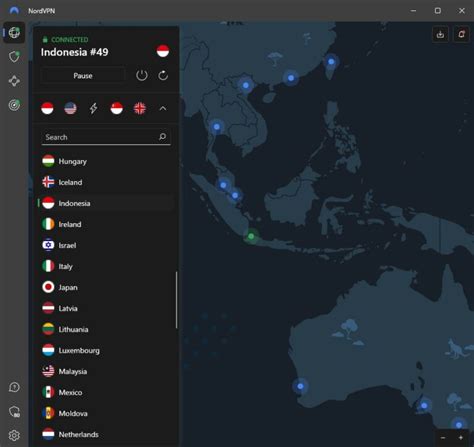Reconnect using the refresh arrow icon
The width and height of the screenshot is (474, 447).
coord(163,75)
